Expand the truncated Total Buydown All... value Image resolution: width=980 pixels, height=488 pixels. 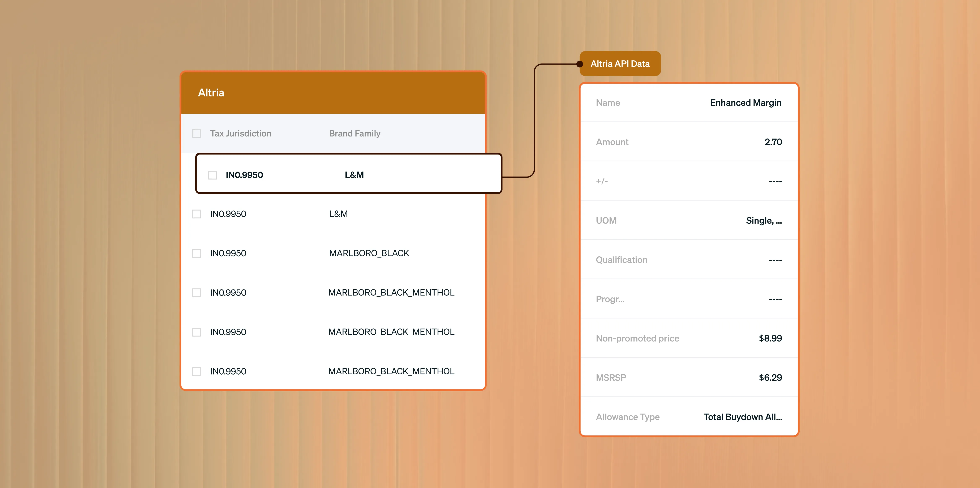(x=742, y=417)
